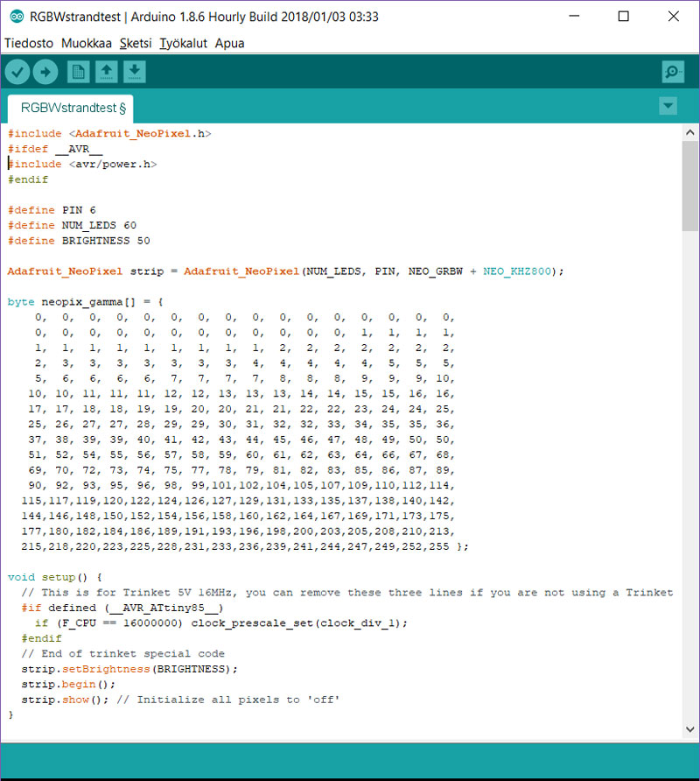Open the Muokkaa menu
700x781 pixels.
(86, 43)
